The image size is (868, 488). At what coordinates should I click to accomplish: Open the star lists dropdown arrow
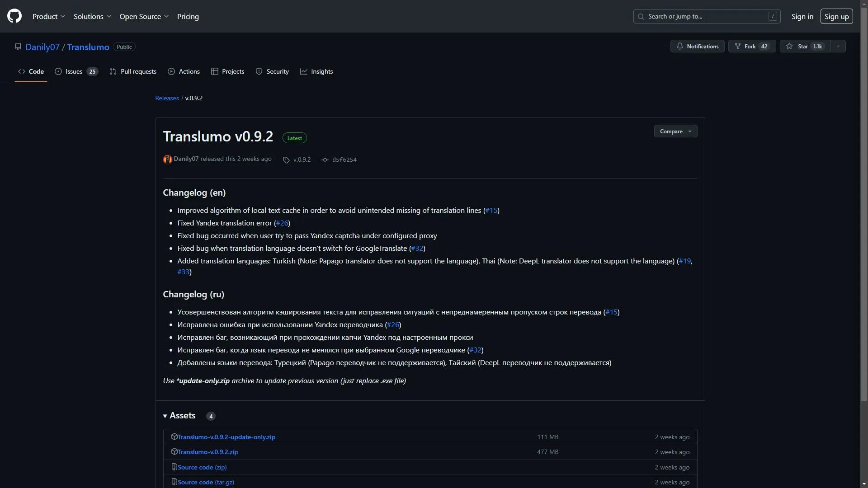pos(838,46)
